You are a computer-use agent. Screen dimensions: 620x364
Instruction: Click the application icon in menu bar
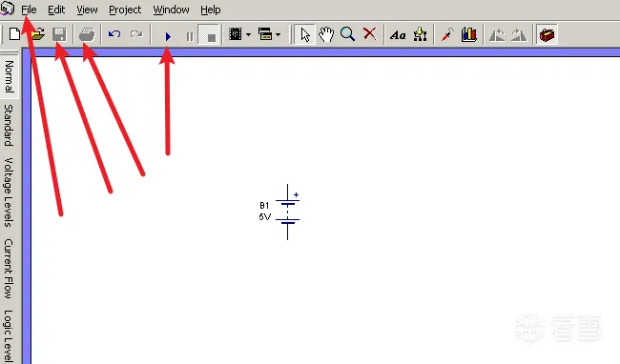[x=7, y=9]
